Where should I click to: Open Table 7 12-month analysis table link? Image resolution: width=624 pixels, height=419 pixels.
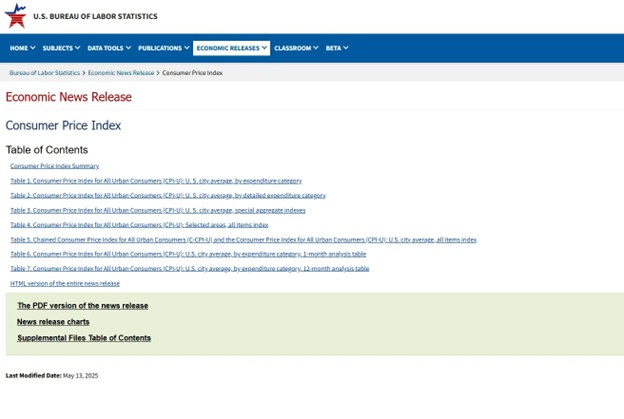coord(190,269)
